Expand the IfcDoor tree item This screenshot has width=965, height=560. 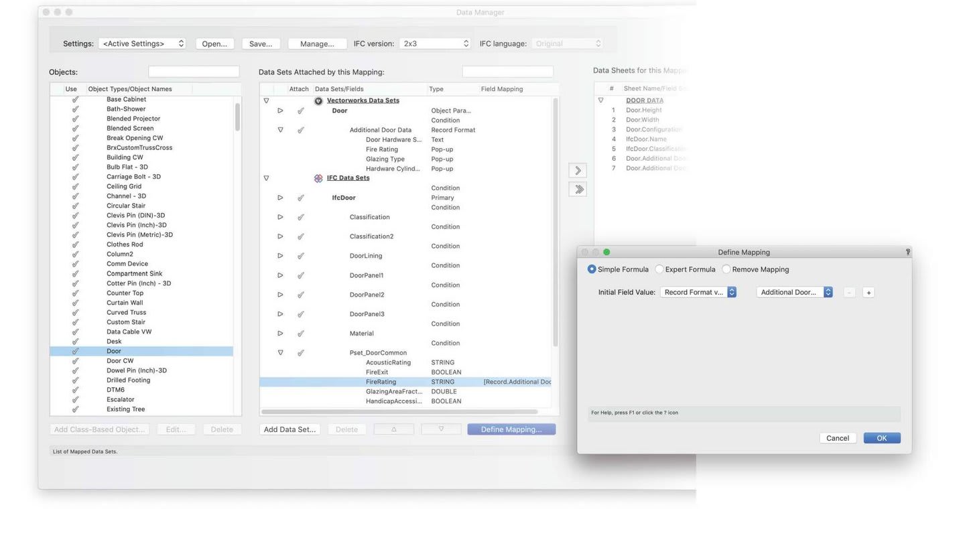pos(280,198)
